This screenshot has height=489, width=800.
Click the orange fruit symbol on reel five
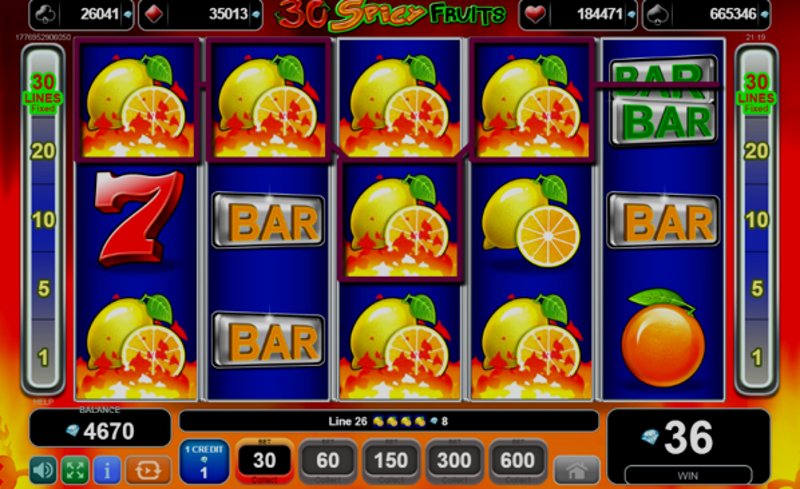(x=663, y=338)
